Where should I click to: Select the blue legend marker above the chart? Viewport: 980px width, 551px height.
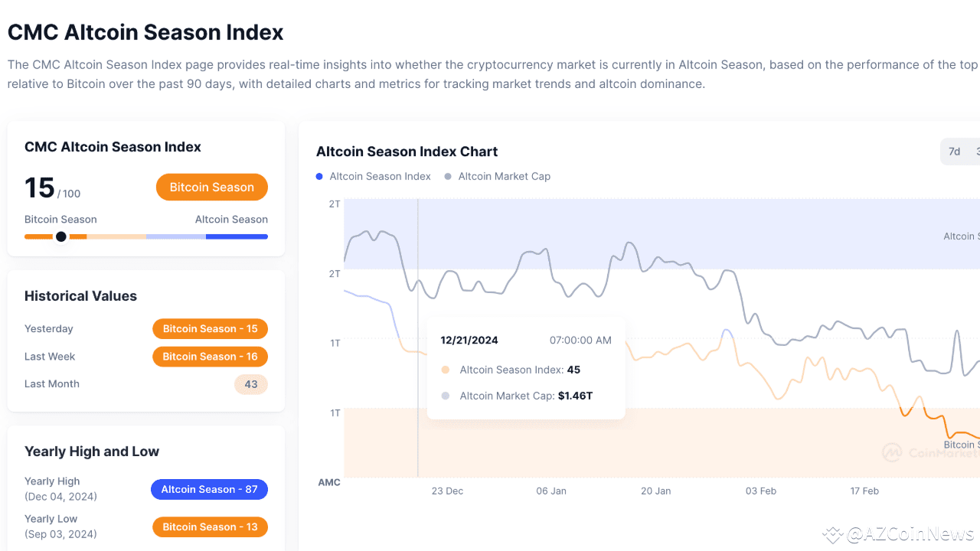pos(319,176)
